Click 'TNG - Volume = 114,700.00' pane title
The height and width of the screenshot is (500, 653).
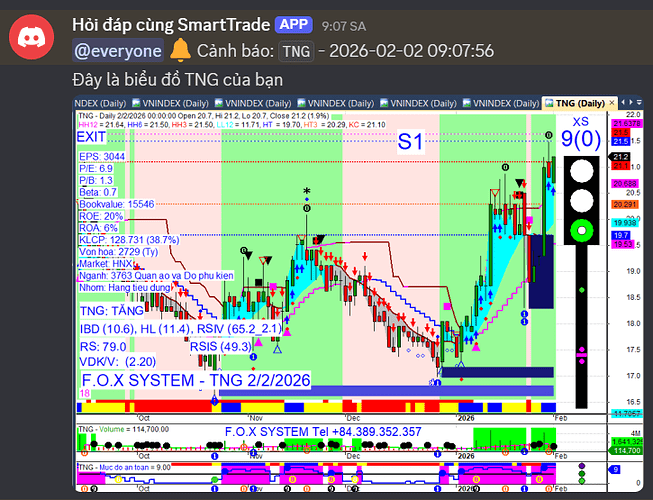pyautogui.click(x=124, y=429)
